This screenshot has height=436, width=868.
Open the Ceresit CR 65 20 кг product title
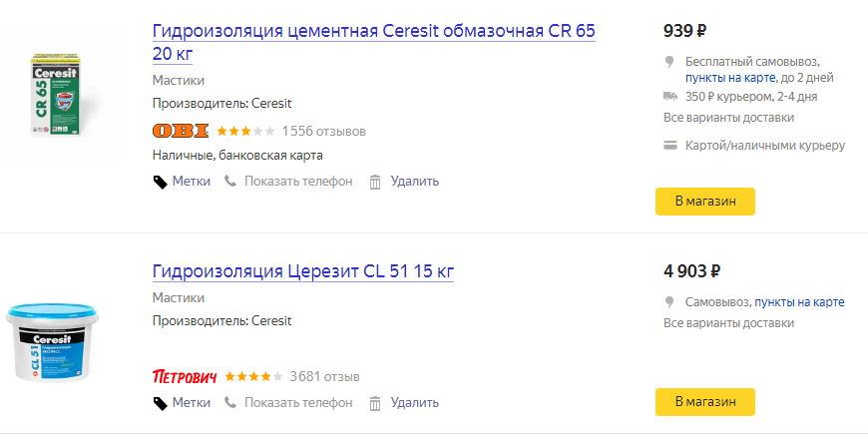pyautogui.click(x=374, y=42)
